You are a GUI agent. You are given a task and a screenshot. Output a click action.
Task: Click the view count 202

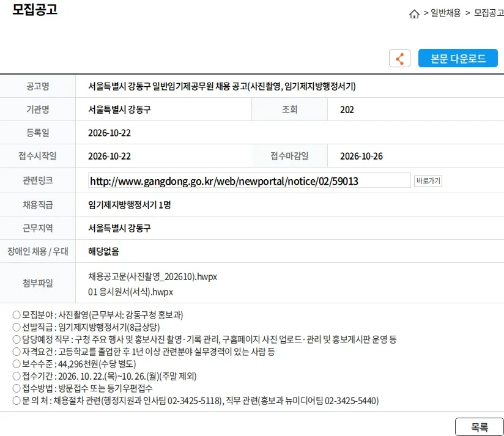347,110
